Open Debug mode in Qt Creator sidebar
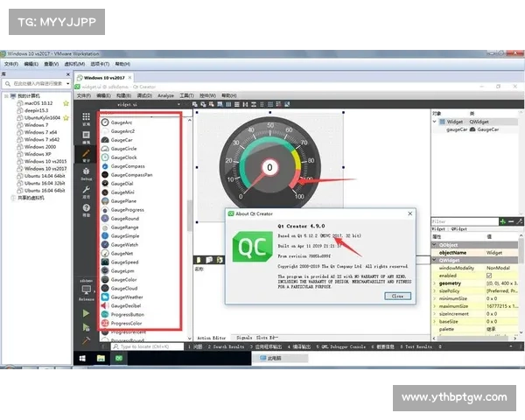 click(86, 173)
